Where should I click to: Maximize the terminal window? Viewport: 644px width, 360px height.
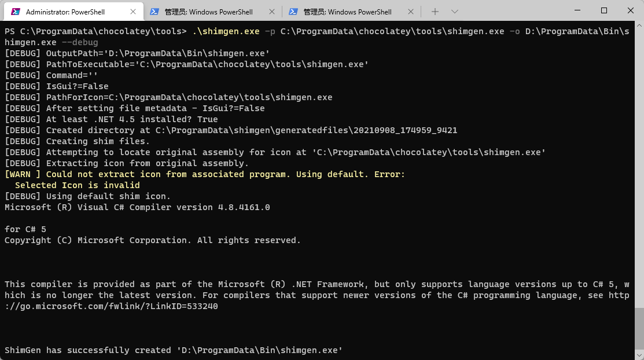click(604, 10)
